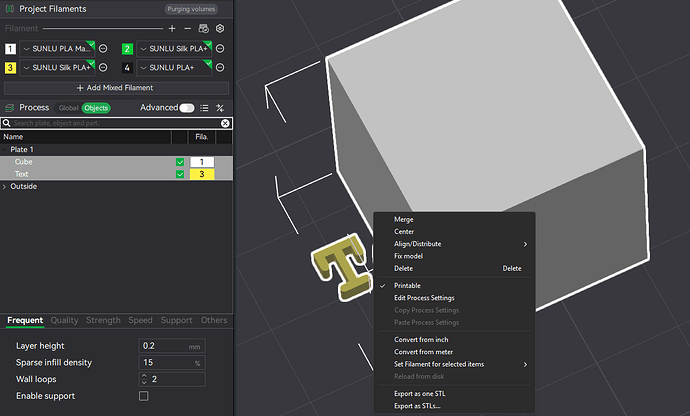Increase Wall loops with up arrow

144,376
